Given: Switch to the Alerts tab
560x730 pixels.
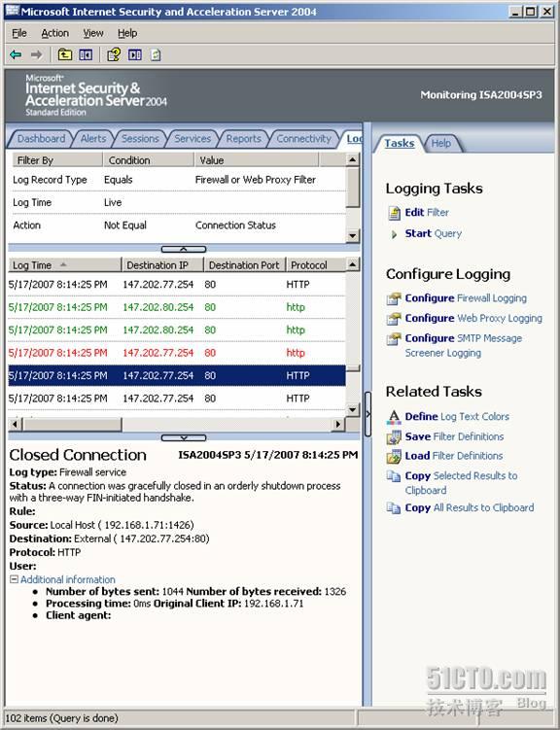Looking at the screenshot, I should click(x=93, y=139).
